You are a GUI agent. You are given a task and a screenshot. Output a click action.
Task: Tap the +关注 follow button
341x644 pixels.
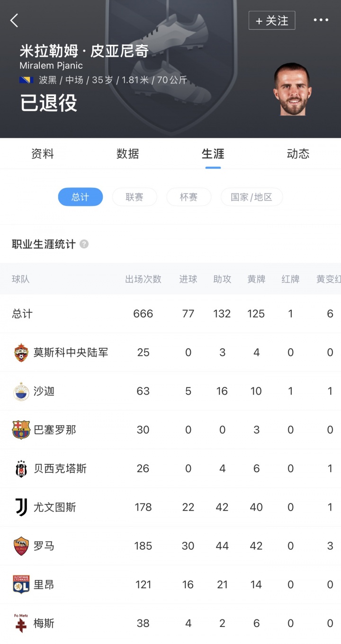click(272, 20)
